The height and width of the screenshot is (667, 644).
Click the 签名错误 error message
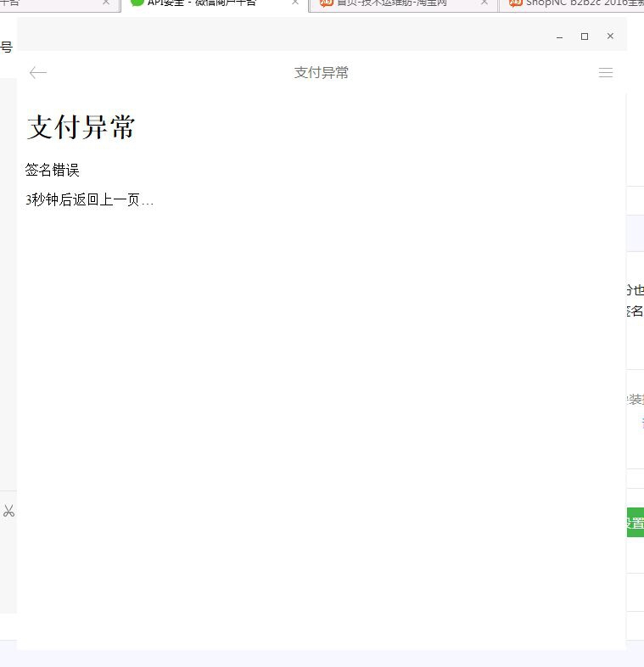(x=53, y=171)
